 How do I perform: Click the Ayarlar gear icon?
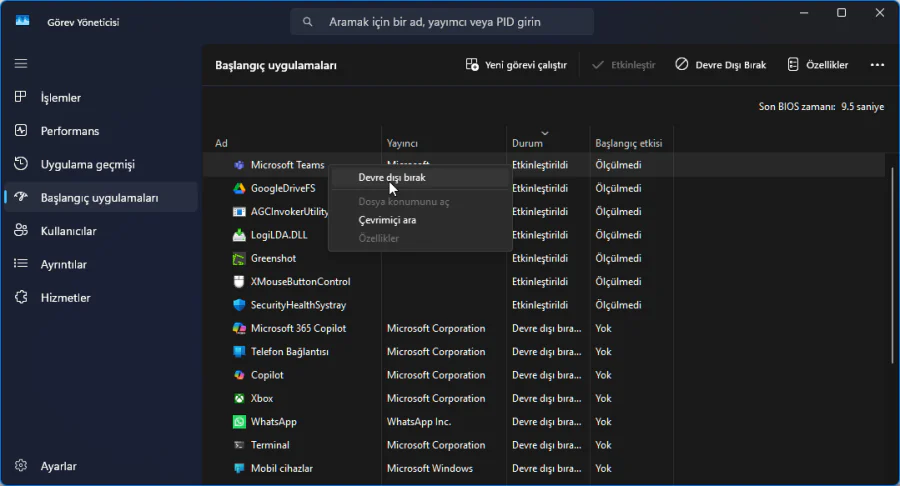pos(21,465)
